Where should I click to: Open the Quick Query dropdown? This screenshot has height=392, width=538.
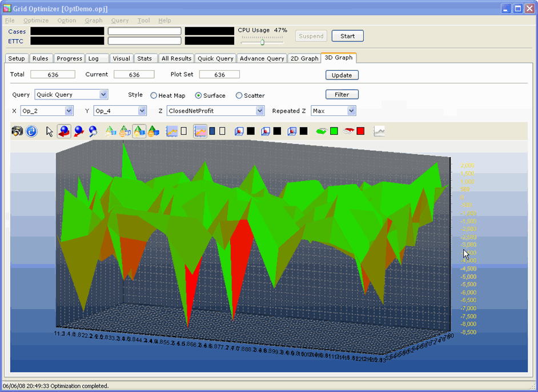click(x=103, y=95)
